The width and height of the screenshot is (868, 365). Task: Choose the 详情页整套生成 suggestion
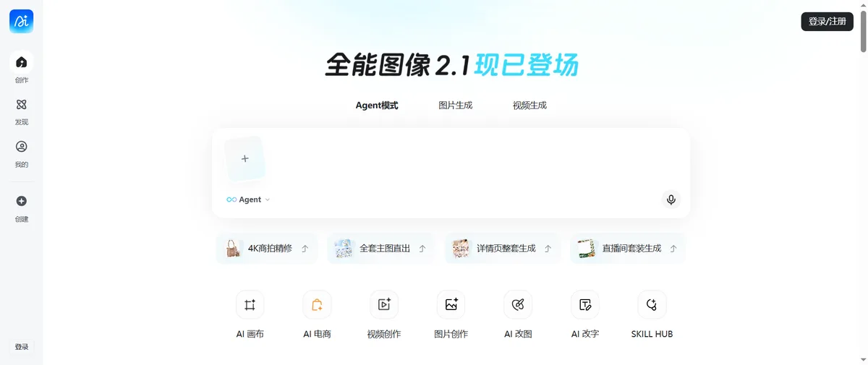click(x=502, y=248)
